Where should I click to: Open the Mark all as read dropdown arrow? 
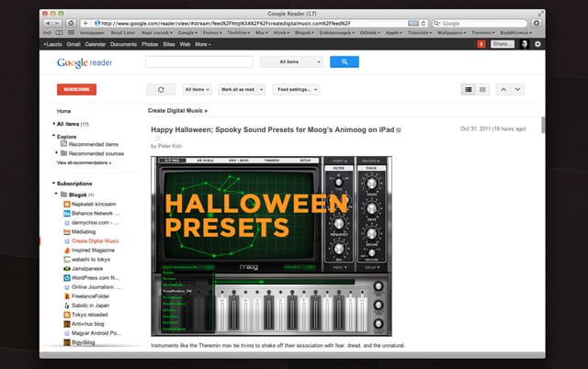(261, 90)
